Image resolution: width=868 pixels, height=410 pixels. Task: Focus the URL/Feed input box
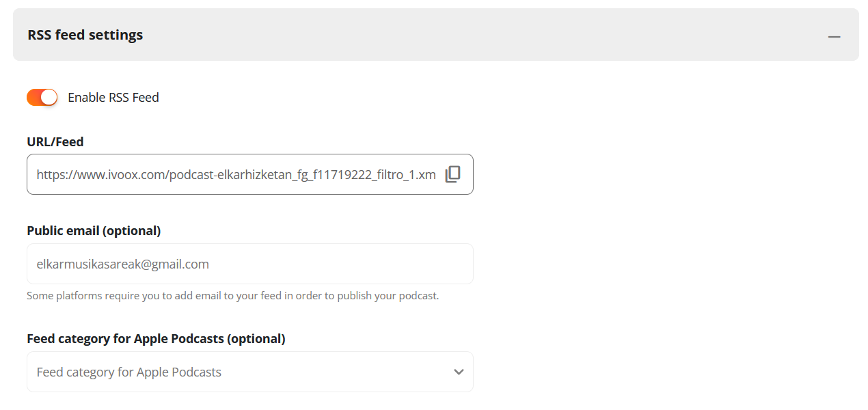tap(250, 174)
